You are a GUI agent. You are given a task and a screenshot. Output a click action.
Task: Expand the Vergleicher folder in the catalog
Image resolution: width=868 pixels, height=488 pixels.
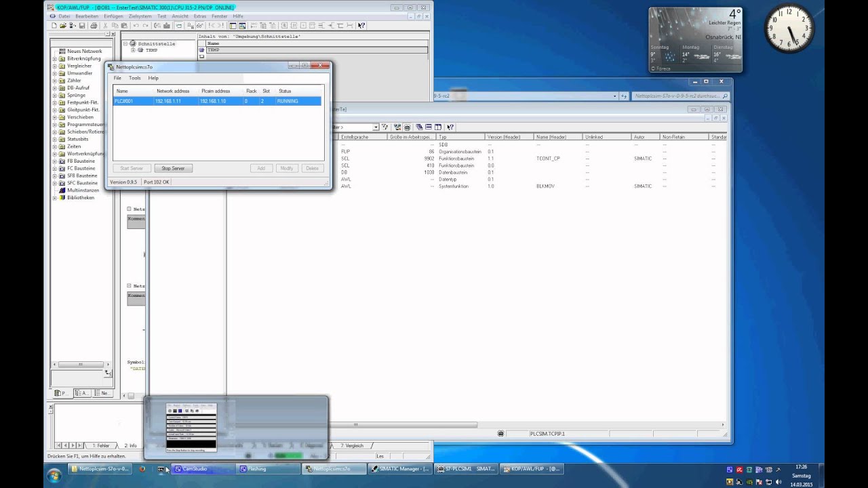tap(55, 66)
